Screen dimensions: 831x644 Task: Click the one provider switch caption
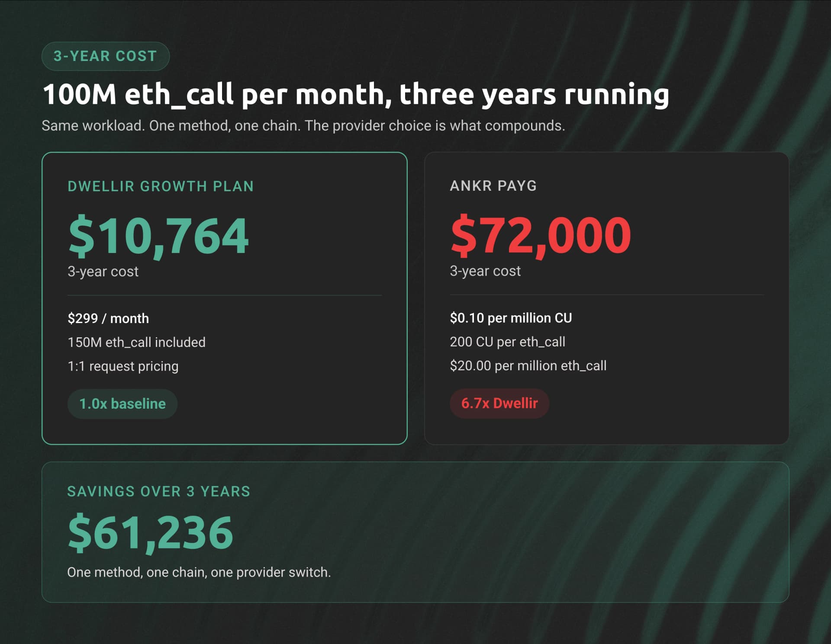199,572
